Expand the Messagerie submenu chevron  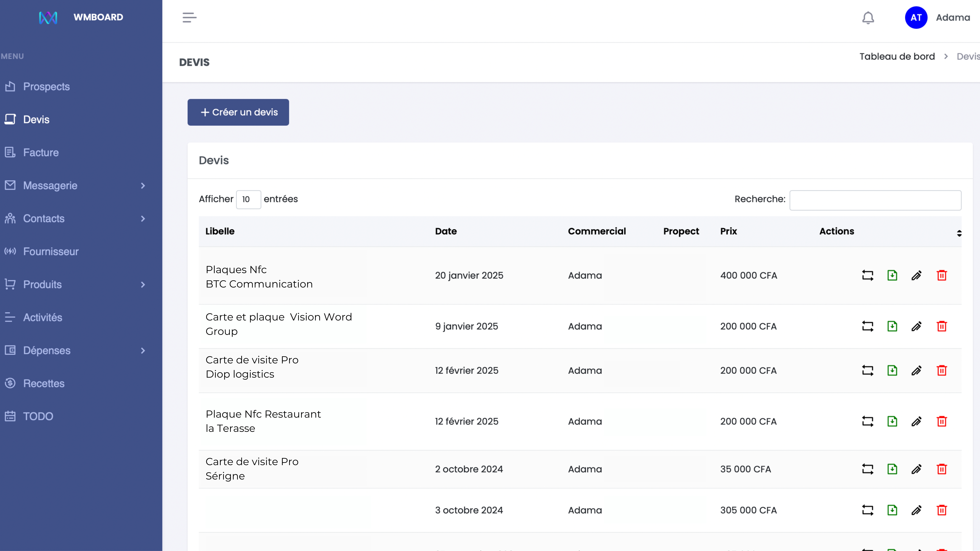click(143, 186)
